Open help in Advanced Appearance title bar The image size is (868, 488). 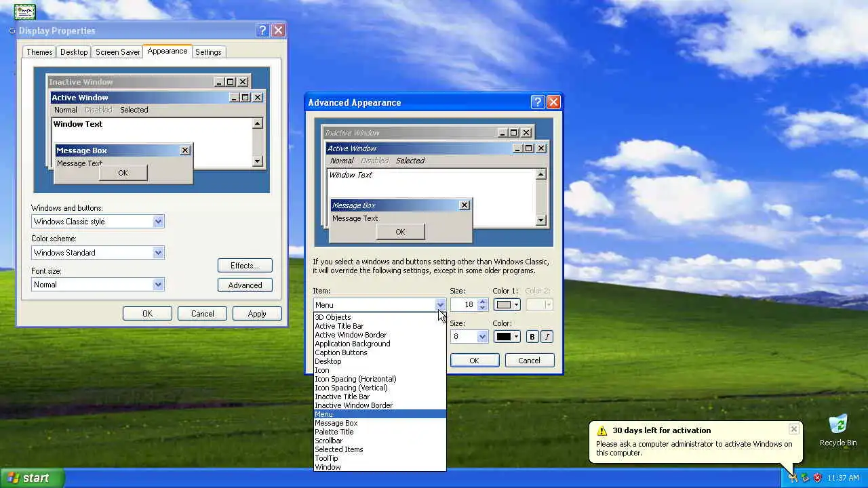coord(538,102)
